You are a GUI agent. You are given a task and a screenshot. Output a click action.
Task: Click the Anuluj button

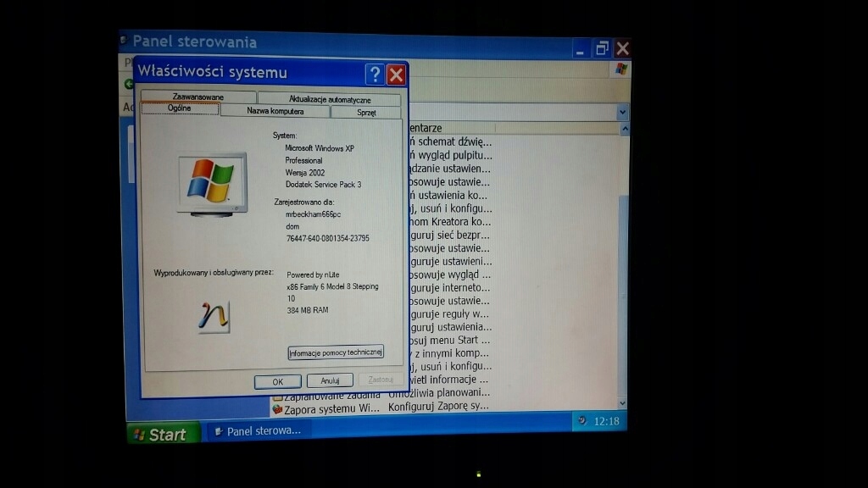[330, 380]
